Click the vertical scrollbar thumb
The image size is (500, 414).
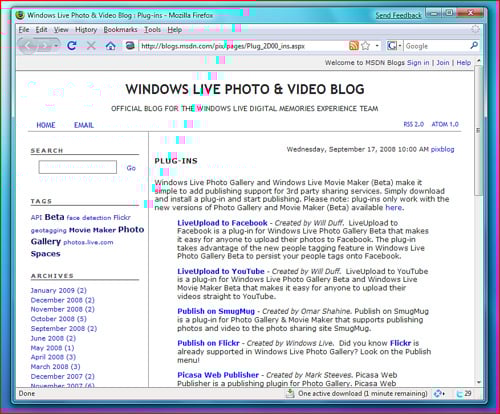479,130
